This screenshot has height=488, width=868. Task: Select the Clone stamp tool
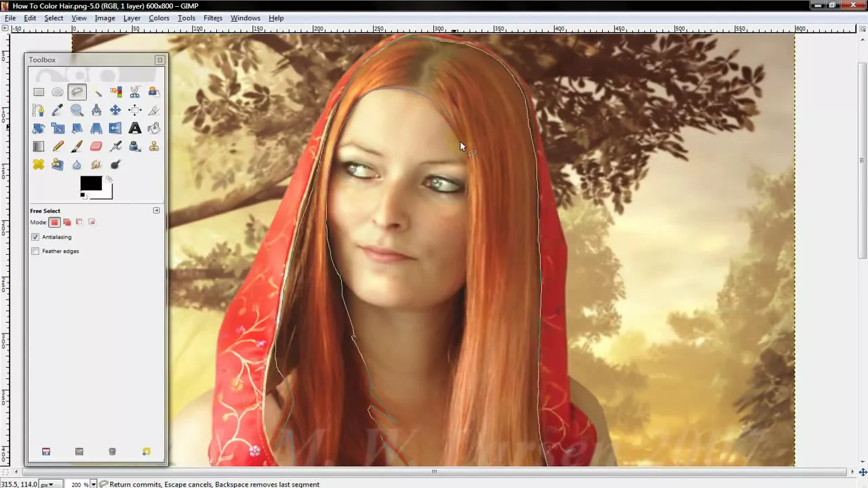pyautogui.click(x=154, y=146)
